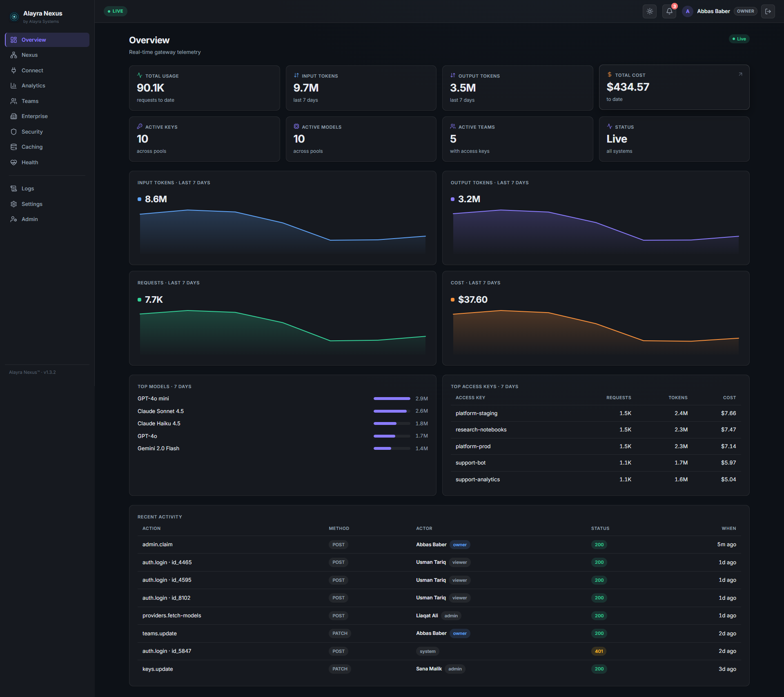This screenshot has width=784, height=697.
Task: Open Logs from the sidebar
Action: pos(47,188)
